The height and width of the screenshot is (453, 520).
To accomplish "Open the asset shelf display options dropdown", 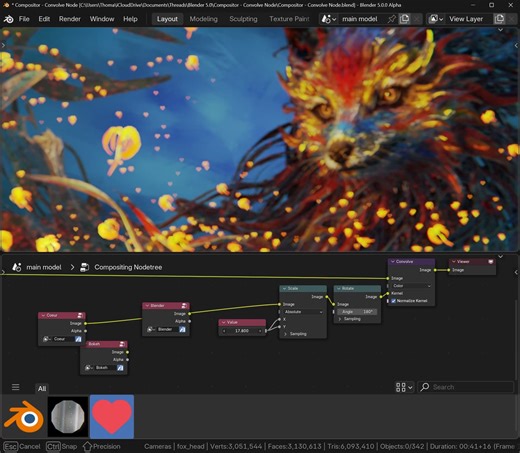I will click(x=404, y=387).
